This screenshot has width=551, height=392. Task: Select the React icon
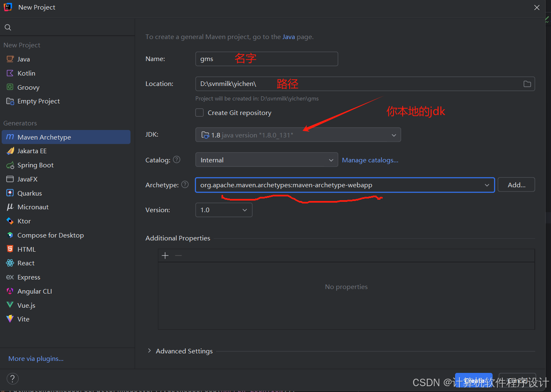10,263
